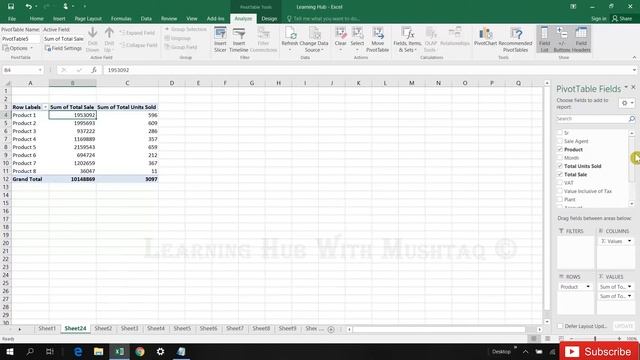Open Row Labels filter dropdown
This screenshot has width=640, height=360.
pyautogui.click(x=45, y=107)
